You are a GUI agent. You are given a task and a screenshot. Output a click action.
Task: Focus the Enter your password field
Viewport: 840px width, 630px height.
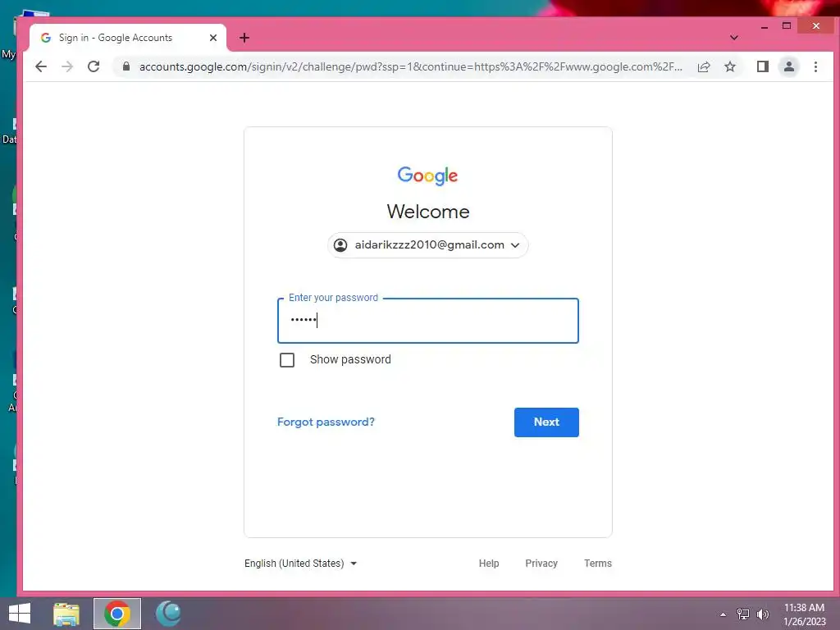click(x=428, y=321)
